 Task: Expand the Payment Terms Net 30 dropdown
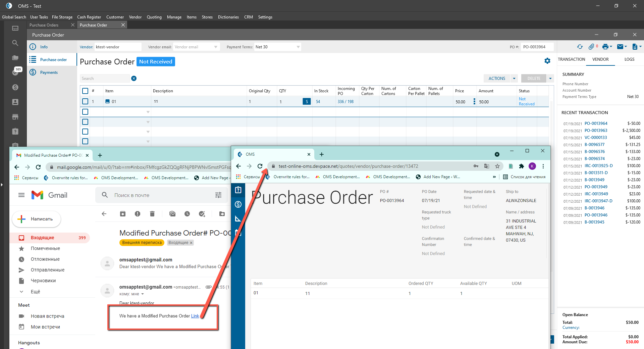(298, 47)
